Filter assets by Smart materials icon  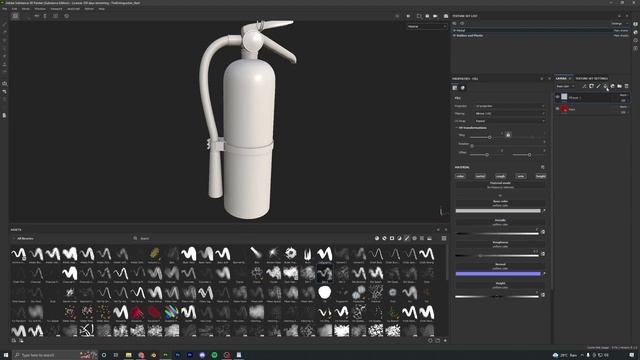[x=384, y=238]
